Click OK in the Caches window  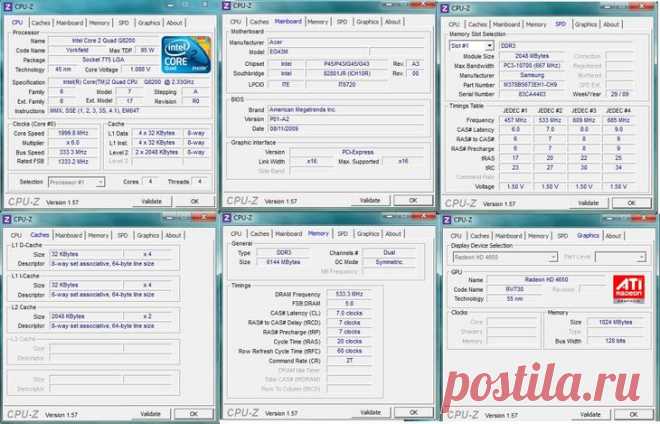(x=194, y=414)
